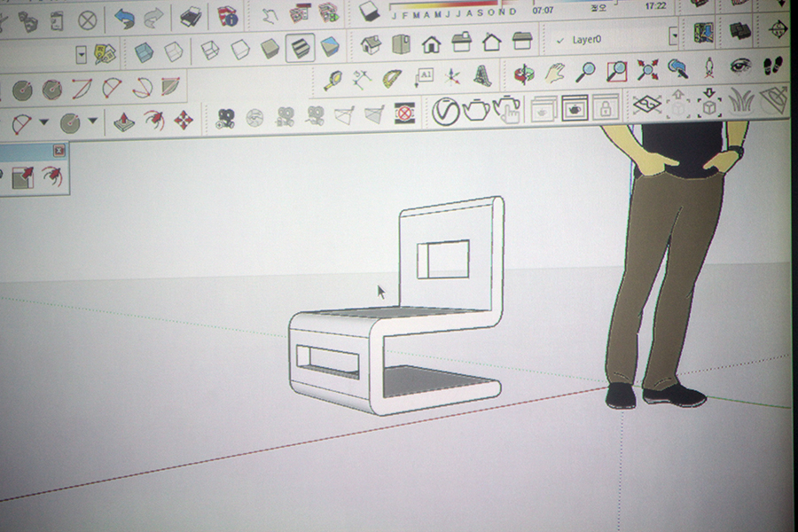Select the Walk footprints tool
The image size is (798, 532).
773,66
